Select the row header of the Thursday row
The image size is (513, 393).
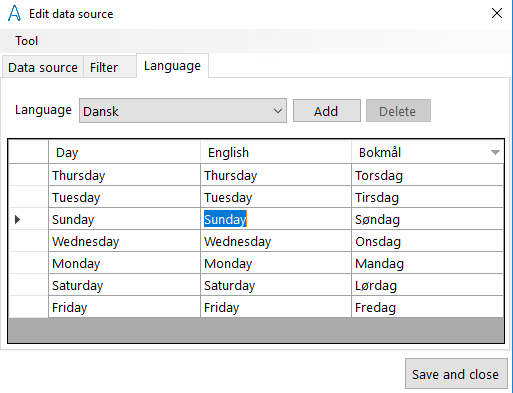(28, 175)
